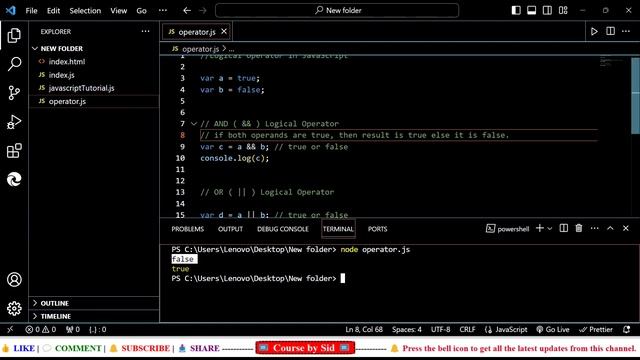
Task: Open the View menu
Action: point(118,11)
